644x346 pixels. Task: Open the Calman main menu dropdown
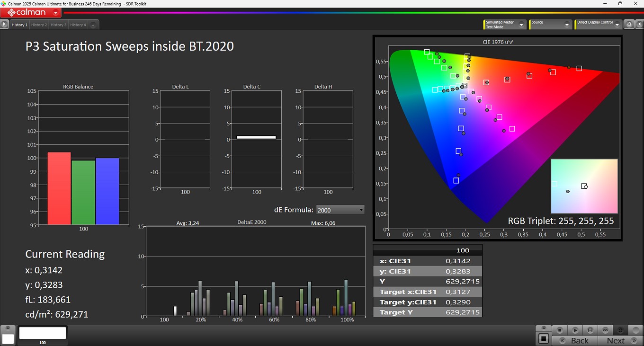56,13
